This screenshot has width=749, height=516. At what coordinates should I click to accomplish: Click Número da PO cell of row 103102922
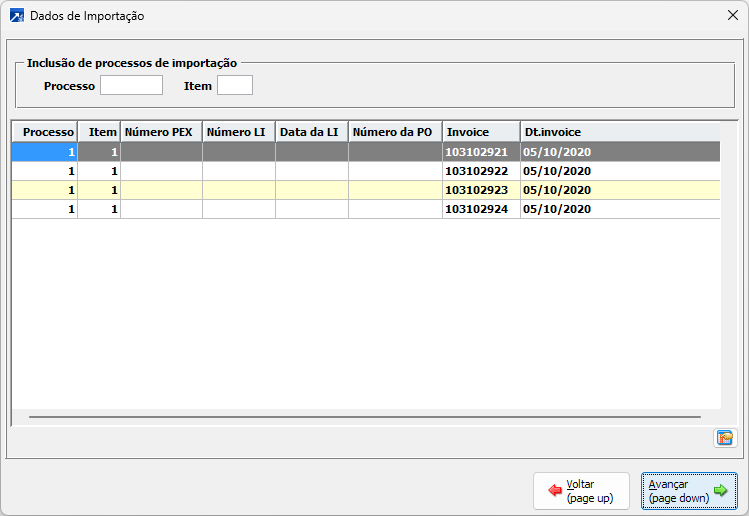(x=396, y=171)
